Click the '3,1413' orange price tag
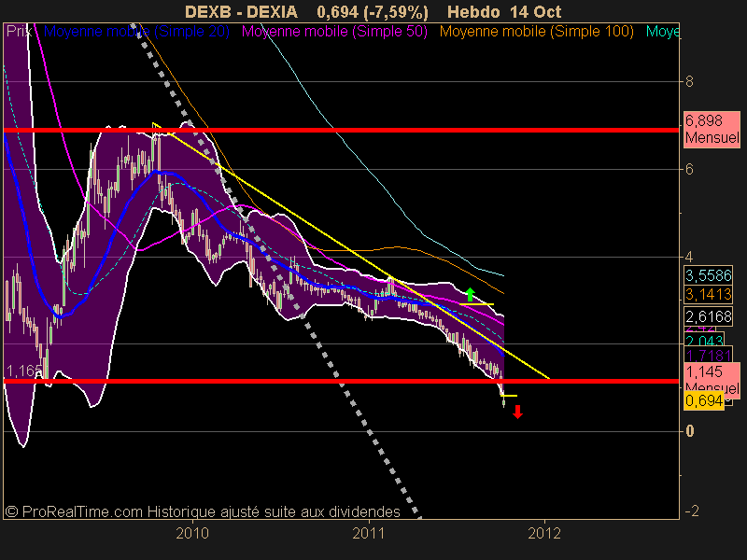Viewport: 747px width, 560px height. pyautogui.click(x=708, y=294)
